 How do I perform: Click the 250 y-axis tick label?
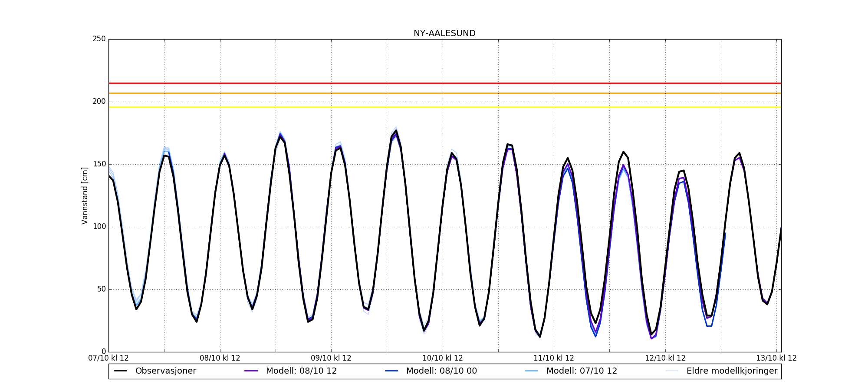click(99, 39)
